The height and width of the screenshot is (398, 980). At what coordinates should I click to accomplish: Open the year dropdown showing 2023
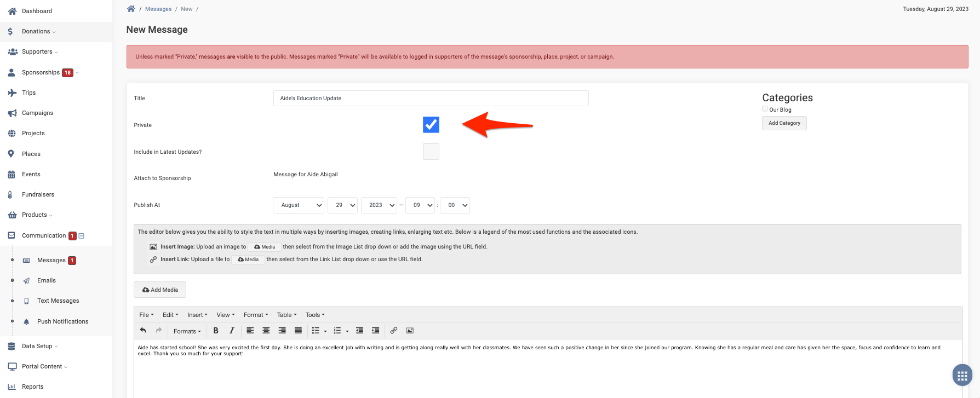click(379, 205)
